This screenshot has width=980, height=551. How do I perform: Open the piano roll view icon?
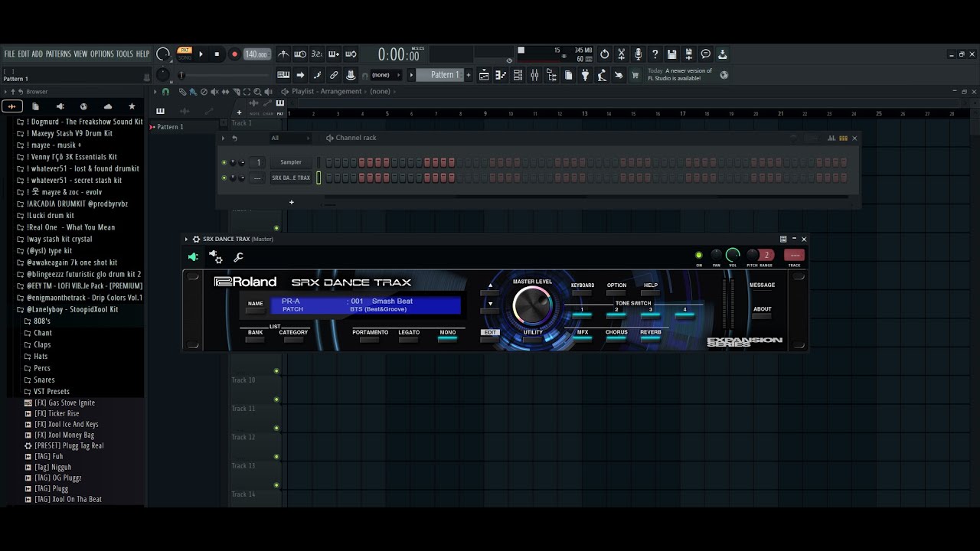[501, 75]
